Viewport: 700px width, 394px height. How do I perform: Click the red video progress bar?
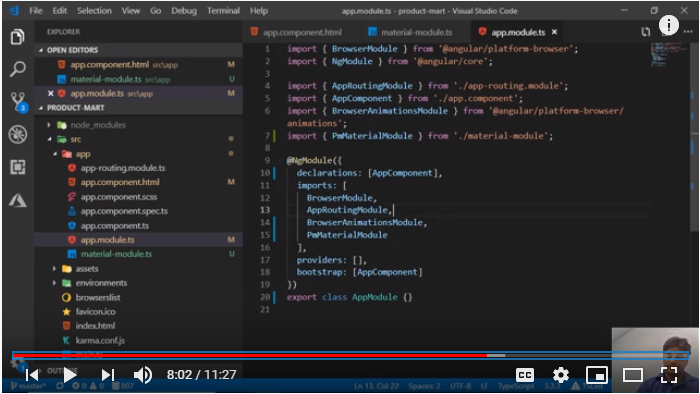[x=250, y=355]
